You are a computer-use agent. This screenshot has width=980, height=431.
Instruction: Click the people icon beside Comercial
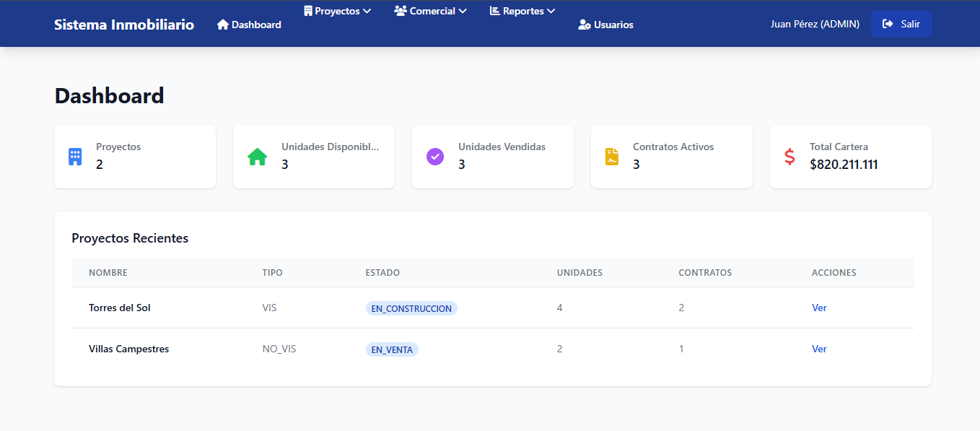[401, 11]
